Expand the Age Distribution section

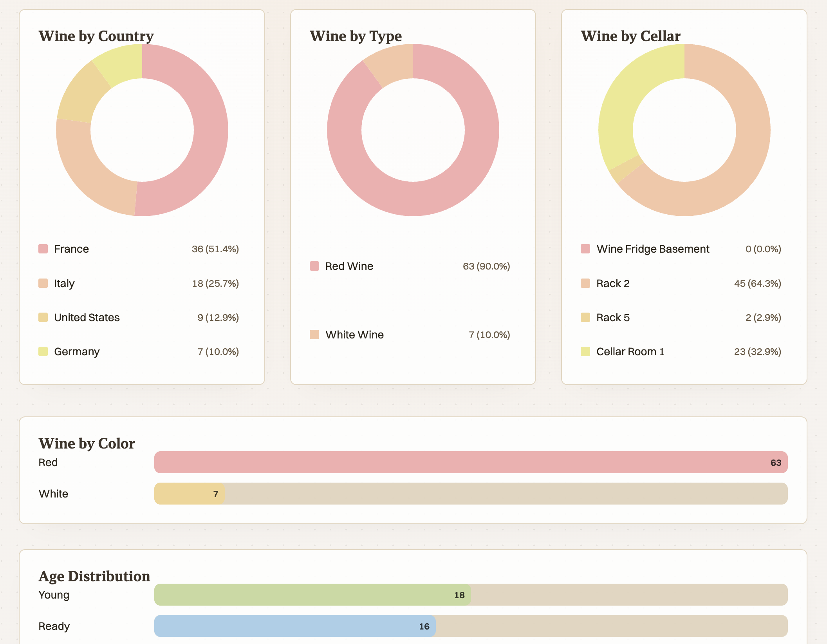[94, 576]
